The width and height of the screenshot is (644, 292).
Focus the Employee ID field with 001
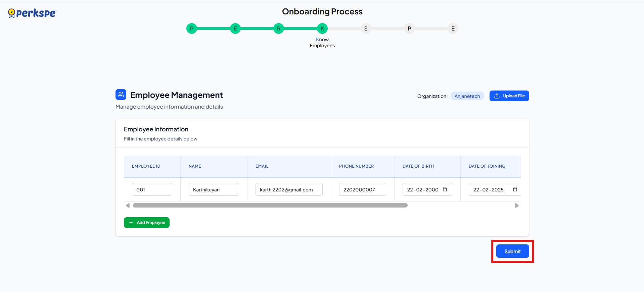tap(152, 189)
